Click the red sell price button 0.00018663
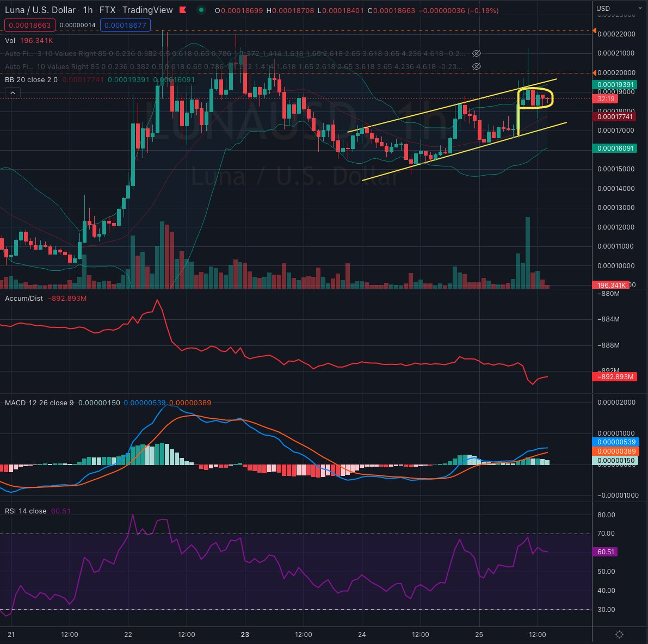The image size is (648, 644). [x=30, y=25]
